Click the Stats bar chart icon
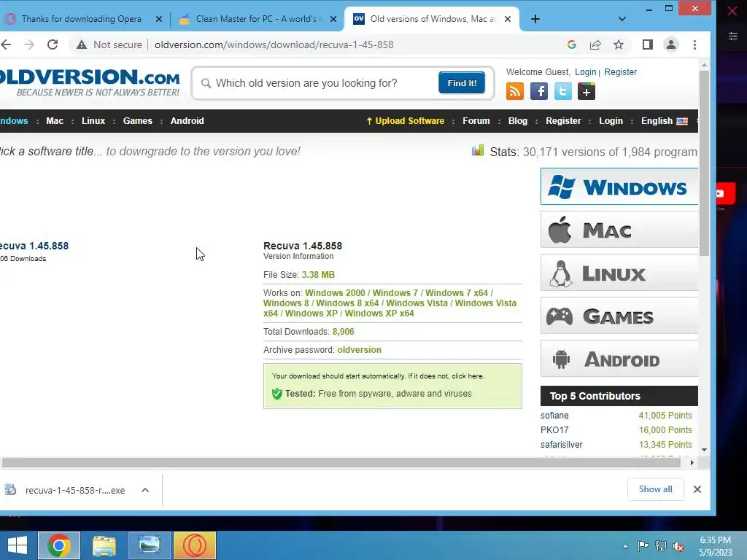This screenshot has height=560, width=747. click(x=477, y=150)
